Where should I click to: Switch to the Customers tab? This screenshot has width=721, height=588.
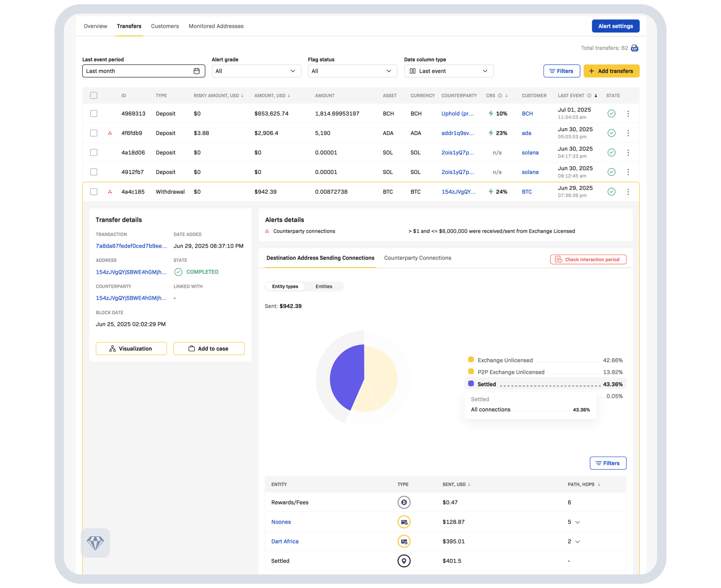[165, 26]
